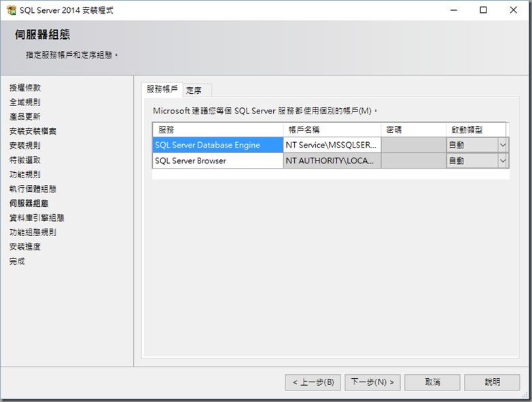This screenshot has width=532, height=402.
Task: Maximize the SQL Server 2014 setup window
Action: tap(483, 10)
